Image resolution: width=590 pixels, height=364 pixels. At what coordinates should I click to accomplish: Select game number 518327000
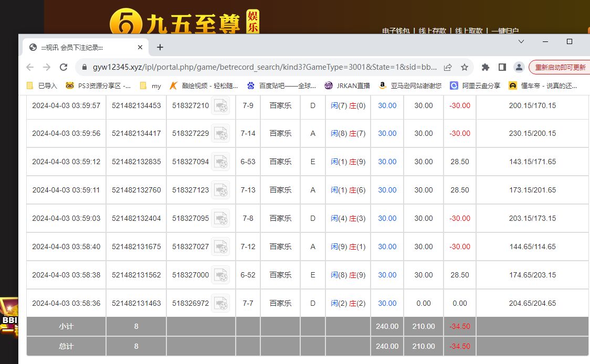coord(191,275)
